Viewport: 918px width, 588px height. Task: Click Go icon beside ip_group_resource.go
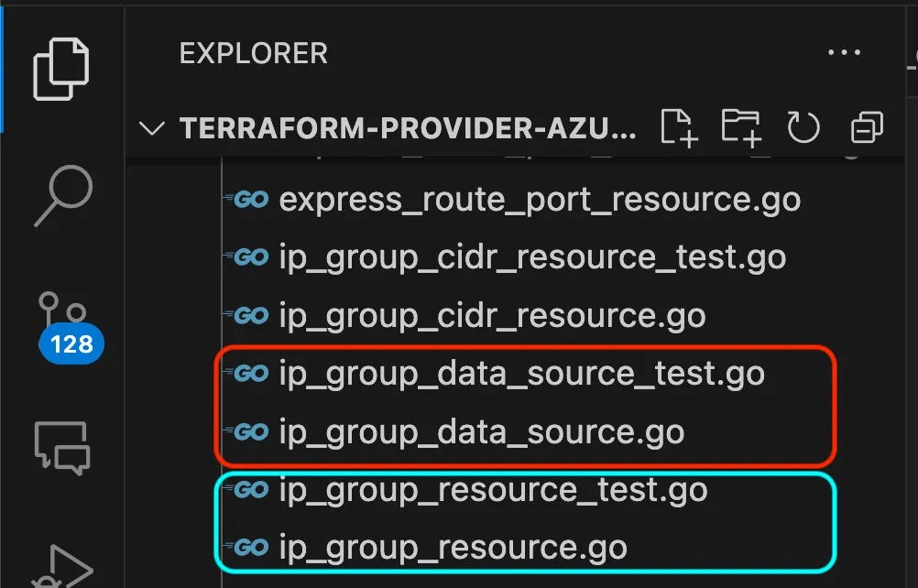pos(247,547)
